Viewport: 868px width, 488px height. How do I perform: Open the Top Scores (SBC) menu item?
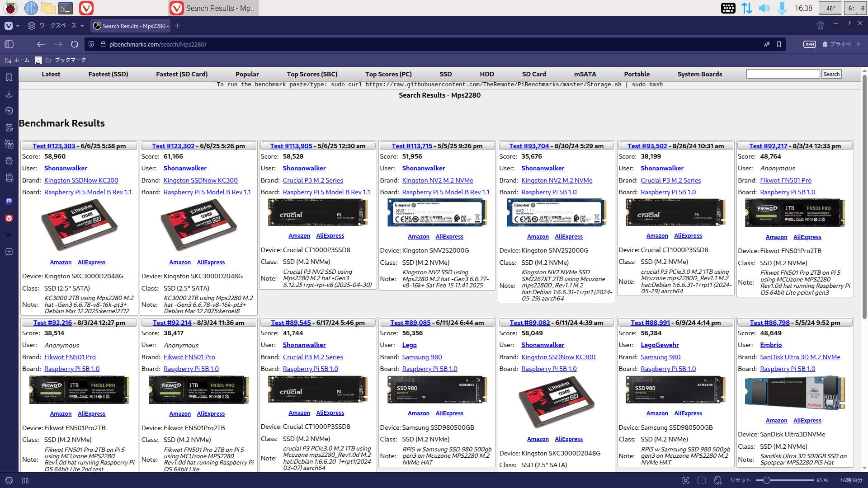coord(312,74)
